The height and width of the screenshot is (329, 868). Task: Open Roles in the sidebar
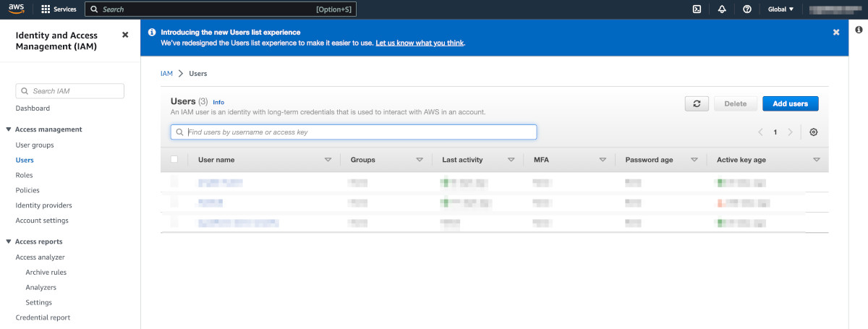click(x=24, y=175)
